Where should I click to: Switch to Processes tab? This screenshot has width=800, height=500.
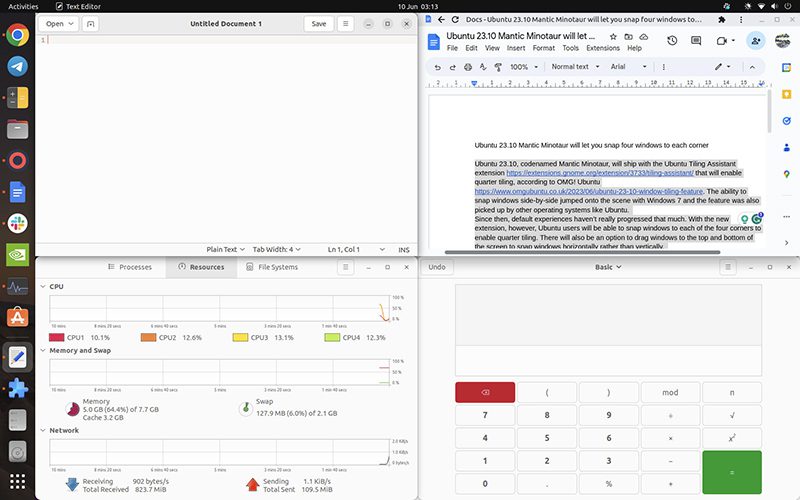point(130,267)
